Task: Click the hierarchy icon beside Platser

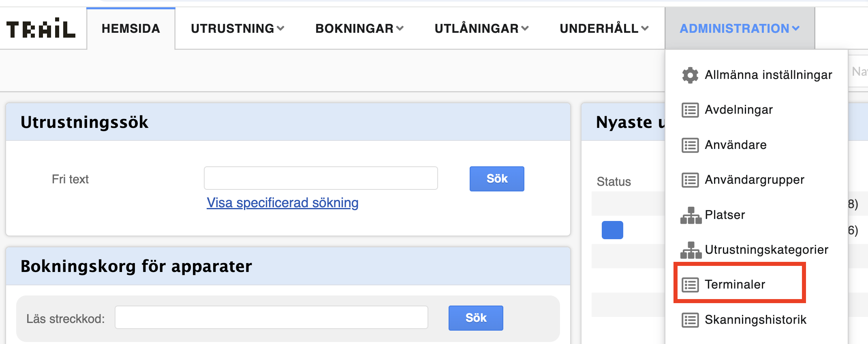Action: point(691,215)
